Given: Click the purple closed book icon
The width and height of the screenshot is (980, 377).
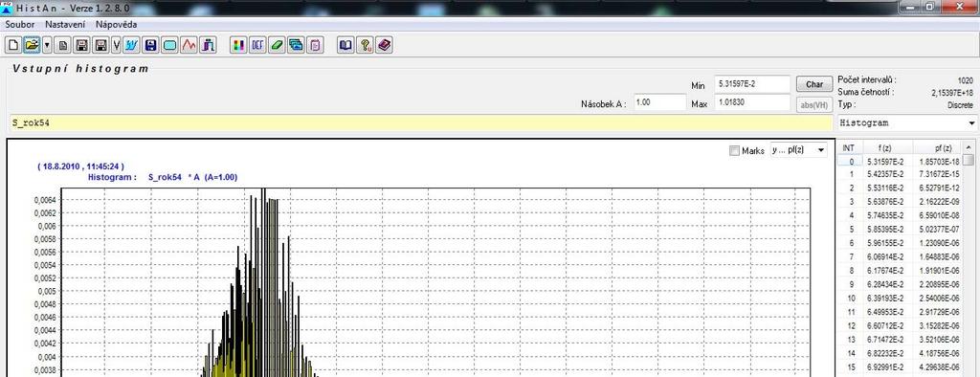Looking at the screenshot, I should (385, 45).
